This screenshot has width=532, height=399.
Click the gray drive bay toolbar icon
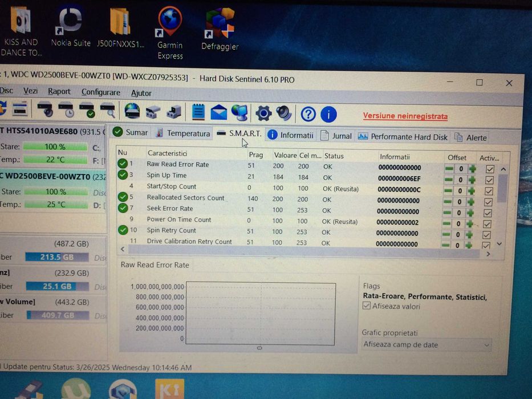[153, 112]
